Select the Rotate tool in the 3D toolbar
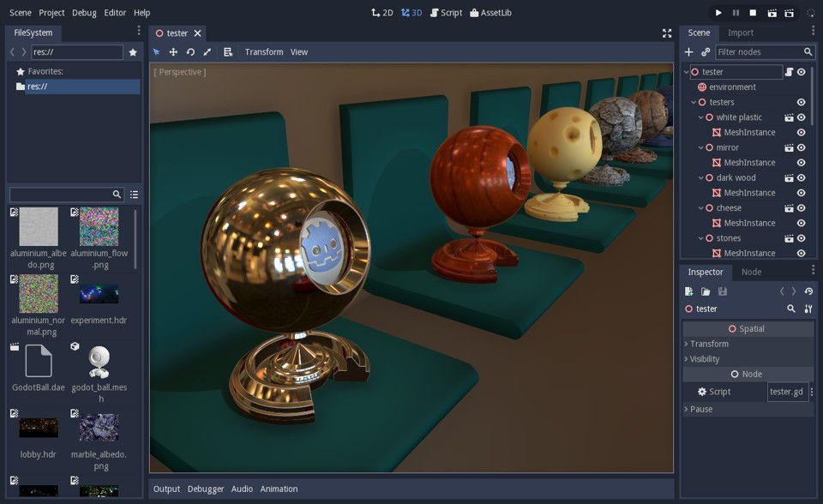Image resolution: width=823 pixels, height=504 pixels. tap(190, 51)
